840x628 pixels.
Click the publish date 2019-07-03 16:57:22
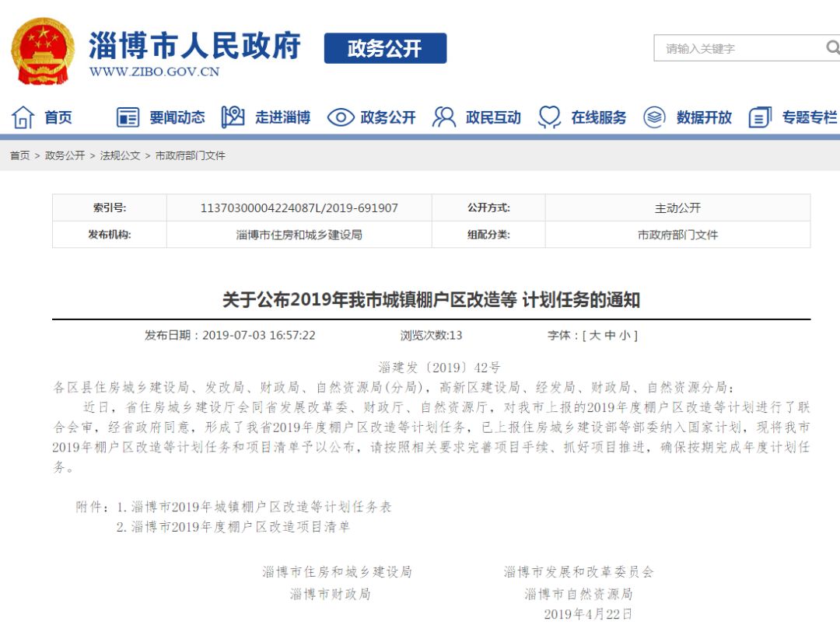pyautogui.click(x=259, y=335)
